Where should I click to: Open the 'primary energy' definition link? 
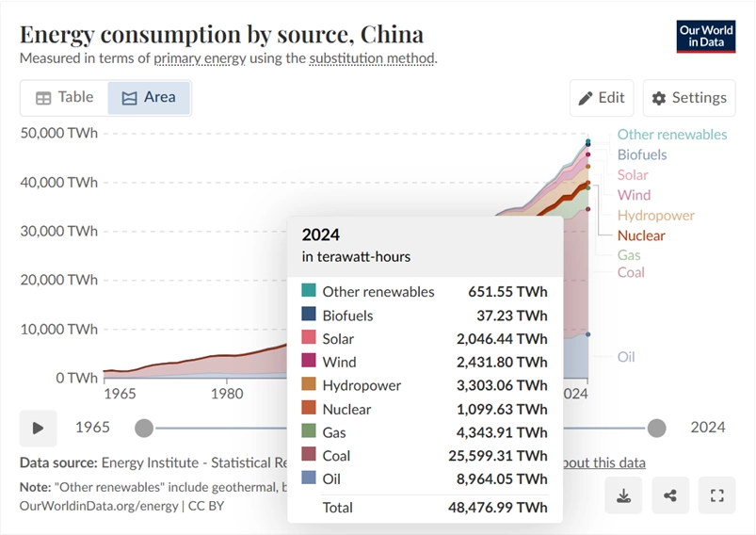[x=200, y=58]
